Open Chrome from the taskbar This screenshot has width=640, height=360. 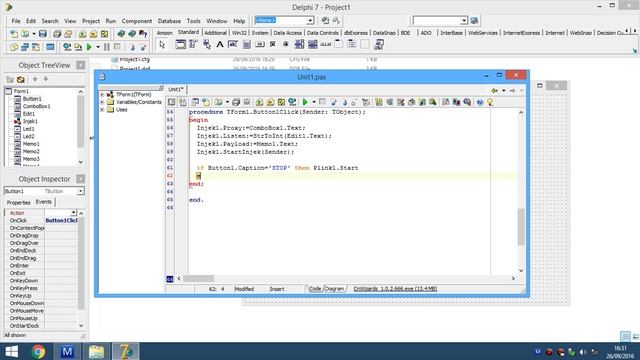(38, 351)
